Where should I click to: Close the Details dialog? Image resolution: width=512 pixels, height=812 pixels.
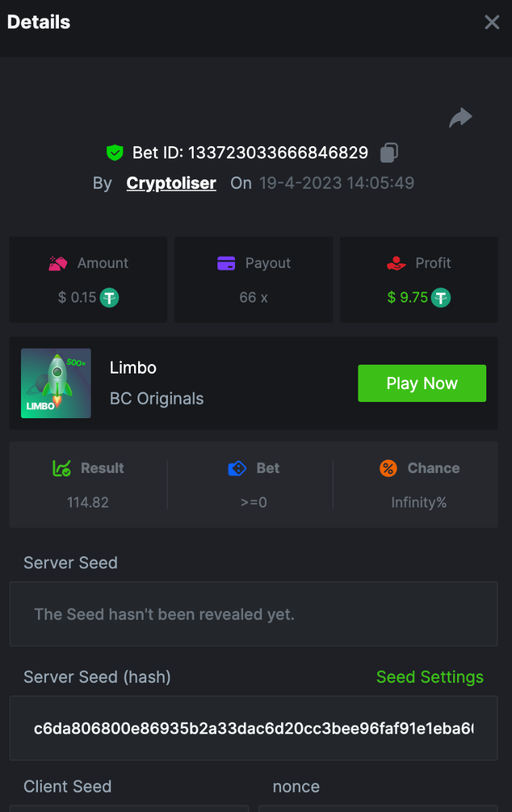pos(492,22)
